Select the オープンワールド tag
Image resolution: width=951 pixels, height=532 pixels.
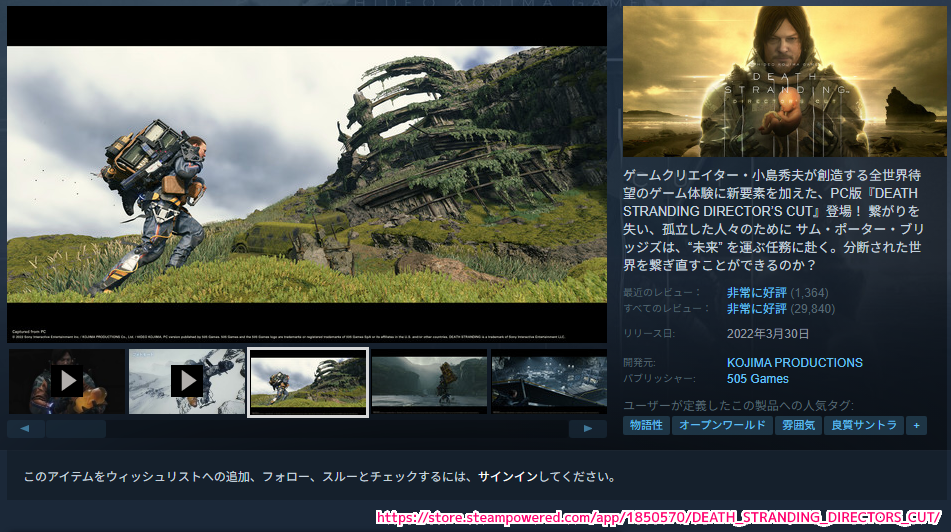click(722, 425)
